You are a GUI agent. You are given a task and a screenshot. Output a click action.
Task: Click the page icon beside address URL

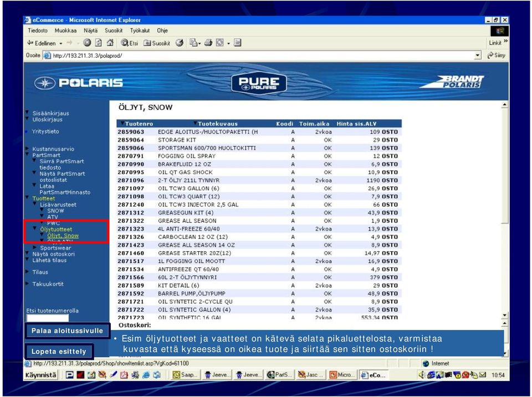click(47, 55)
